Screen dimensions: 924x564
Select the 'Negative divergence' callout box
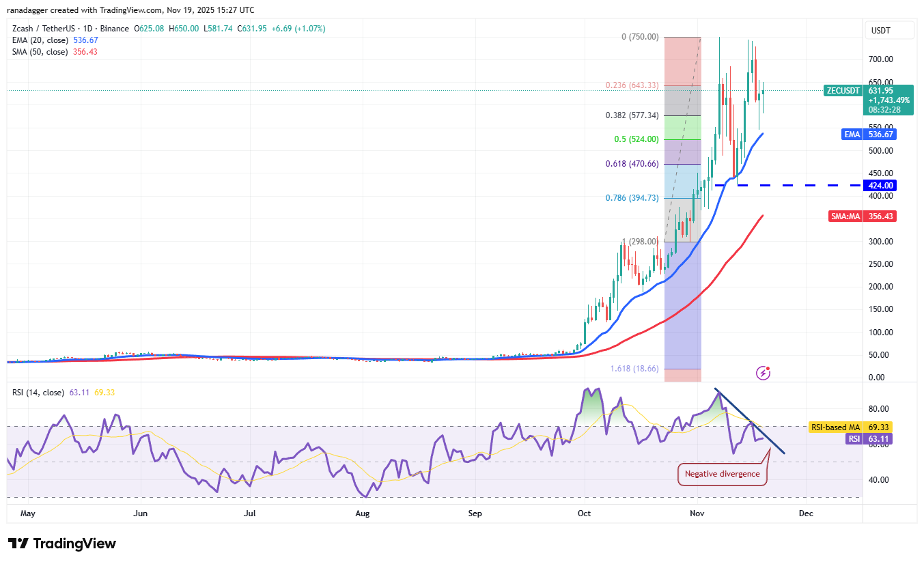pos(722,473)
